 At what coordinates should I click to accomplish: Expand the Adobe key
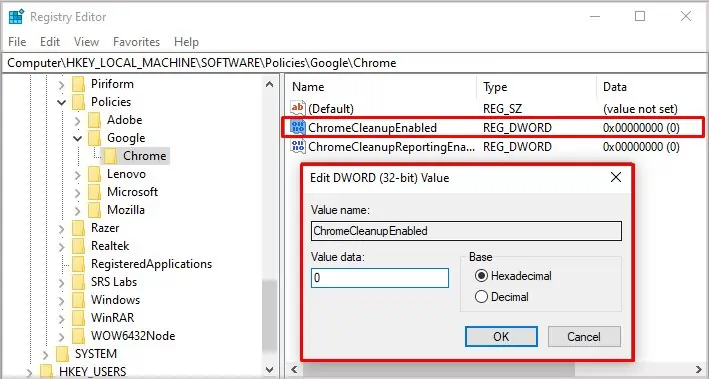(x=77, y=121)
